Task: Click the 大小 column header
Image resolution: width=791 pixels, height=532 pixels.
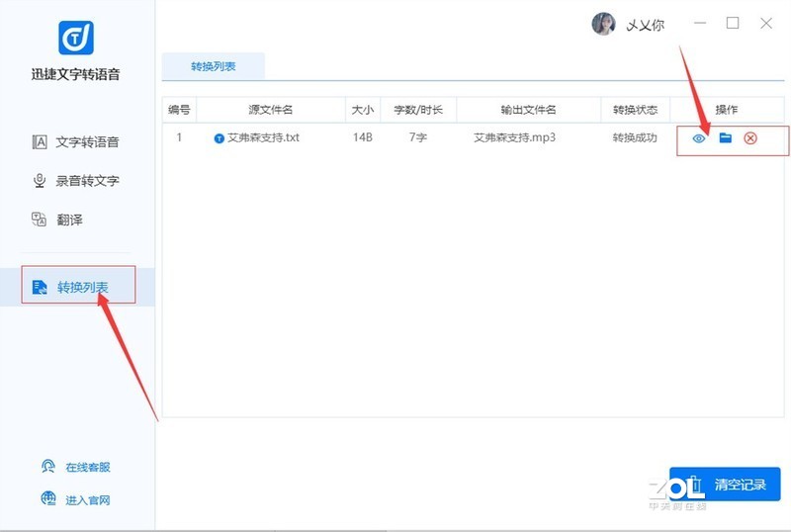Action: pyautogui.click(x=362, y=110)
